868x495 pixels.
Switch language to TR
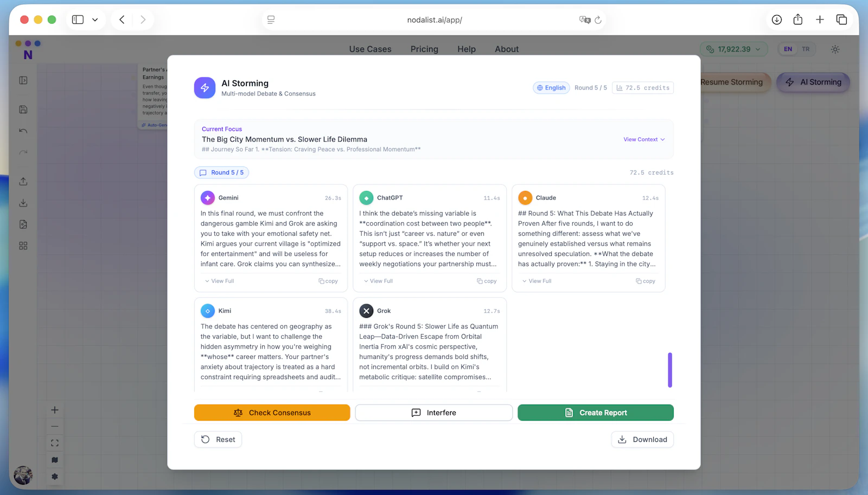pos(806,49)
